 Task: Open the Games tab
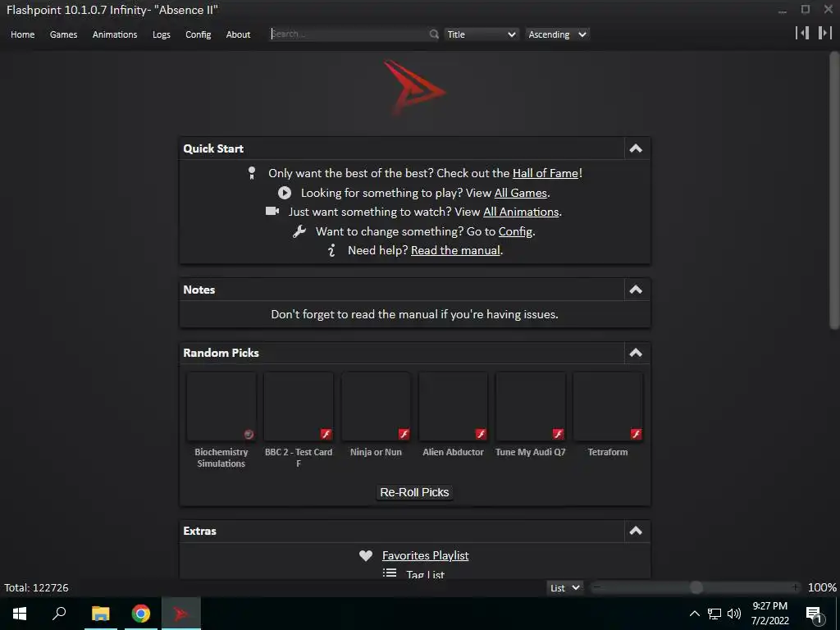63,34
